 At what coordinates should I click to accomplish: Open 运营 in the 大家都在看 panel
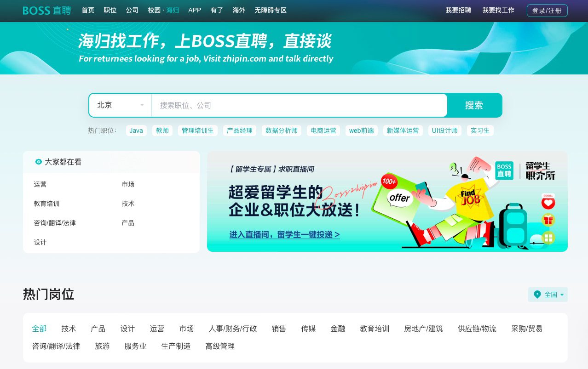click(x=40, y=184)
